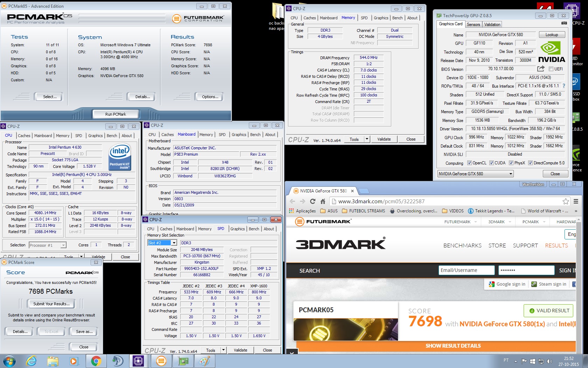Click the Steam sign in option
Image resolution: width=588 pixels, height=368 pixels.
pyautogui.click(x=548, y=284)
